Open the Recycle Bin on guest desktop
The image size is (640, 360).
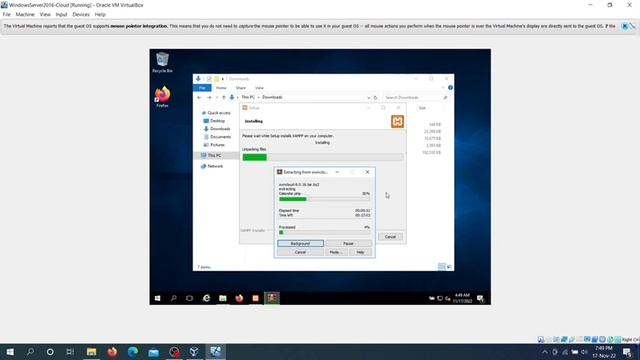point(162,62)
